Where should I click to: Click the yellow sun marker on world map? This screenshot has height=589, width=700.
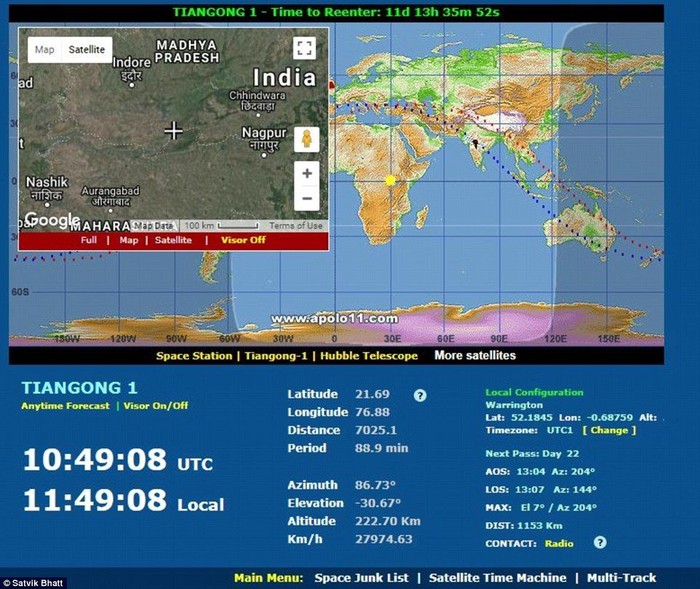(390, 180)
